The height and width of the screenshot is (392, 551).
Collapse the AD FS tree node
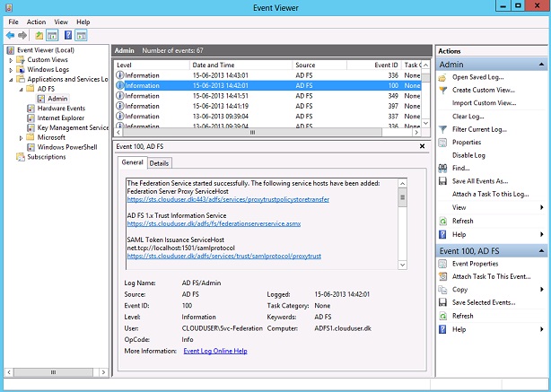21,89
